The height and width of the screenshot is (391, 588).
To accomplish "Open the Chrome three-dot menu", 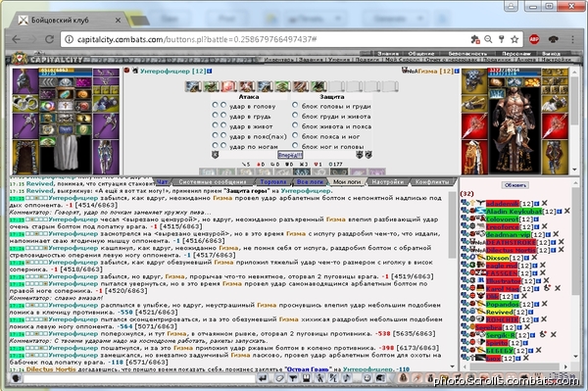I will pyautogui.click(x=572, y=39).
